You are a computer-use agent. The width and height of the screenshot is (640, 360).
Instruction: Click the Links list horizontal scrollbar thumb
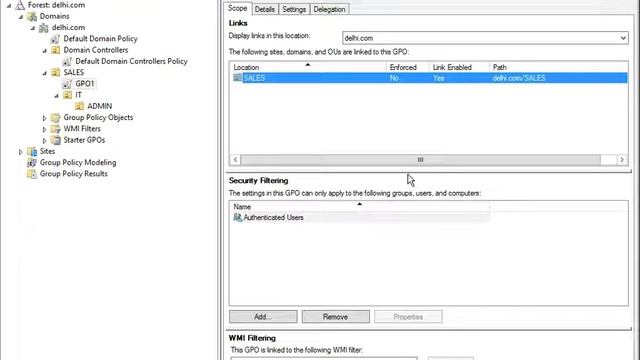420,160
